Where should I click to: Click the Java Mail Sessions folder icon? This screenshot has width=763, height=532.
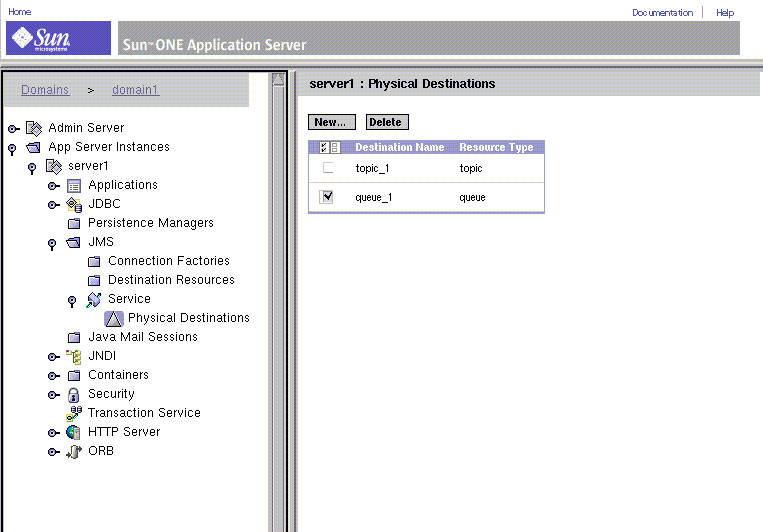tap(74, 337)
